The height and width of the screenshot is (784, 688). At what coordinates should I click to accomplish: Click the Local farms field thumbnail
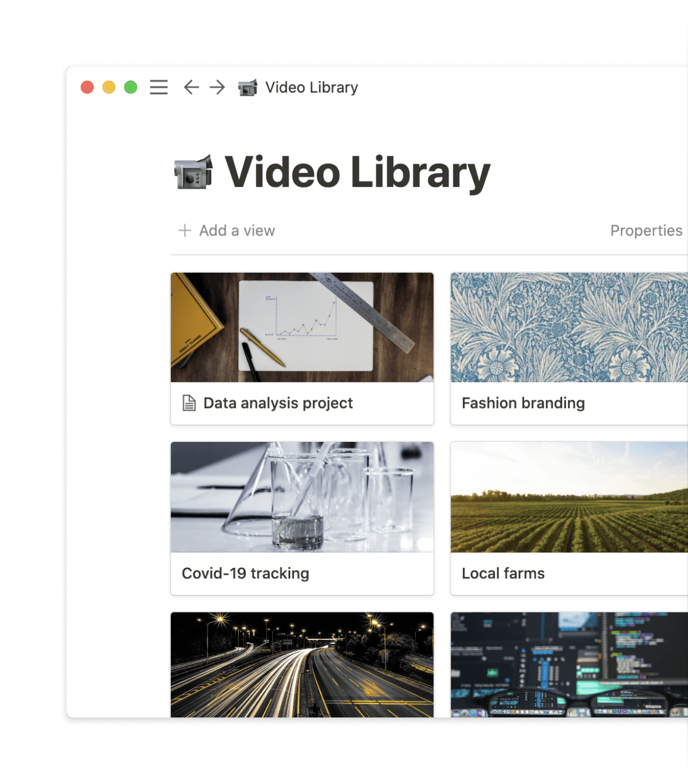coord(569,497)
